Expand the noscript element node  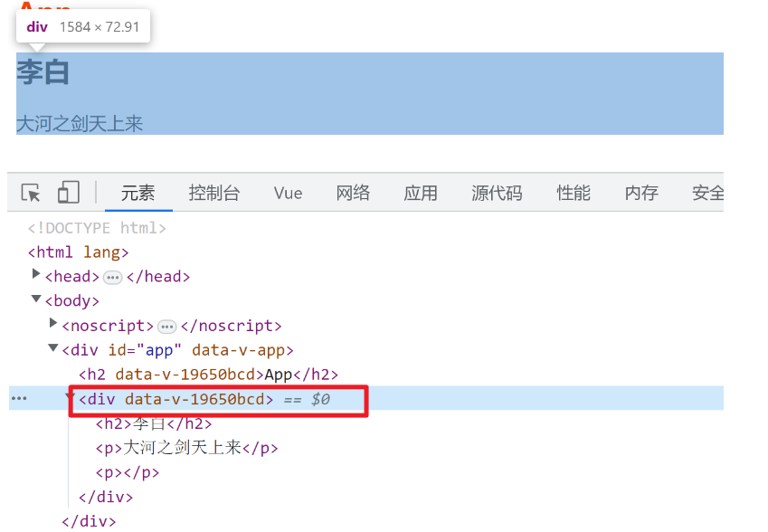(53, 322)
